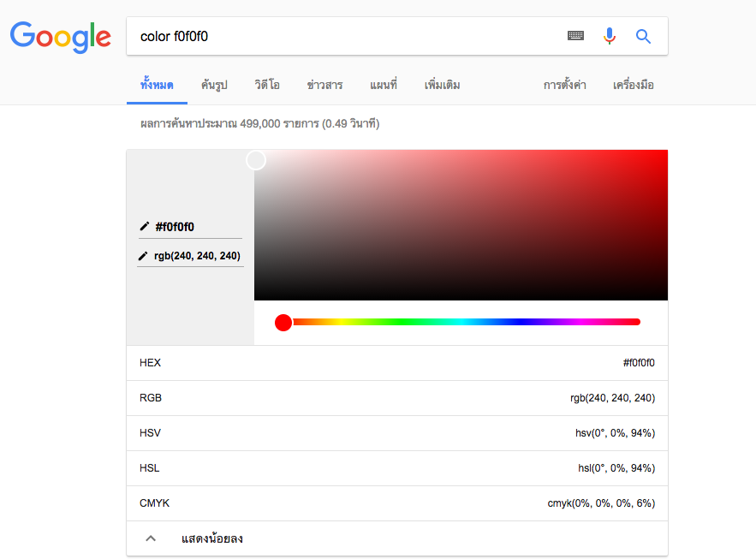The height and width of the screenshot is (559, 756).
Task: Select the ทั้งหมด tab
Action: click(157, 85)
